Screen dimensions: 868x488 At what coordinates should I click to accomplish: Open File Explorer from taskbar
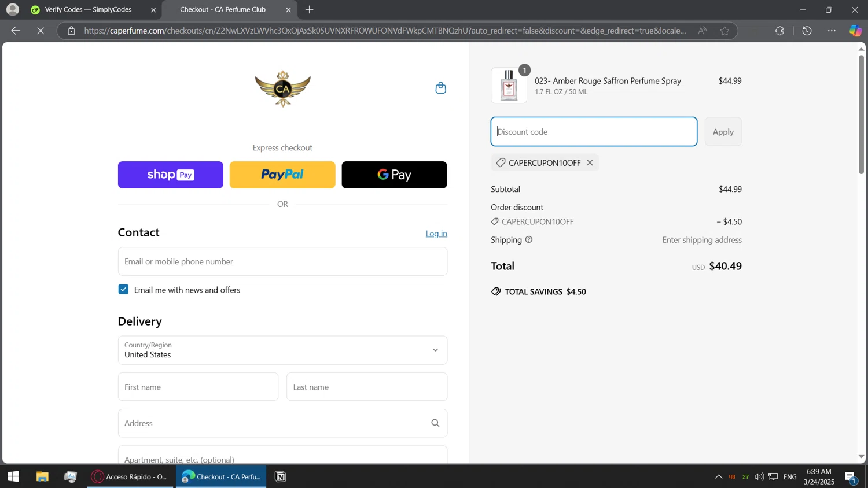pos(42,476)
